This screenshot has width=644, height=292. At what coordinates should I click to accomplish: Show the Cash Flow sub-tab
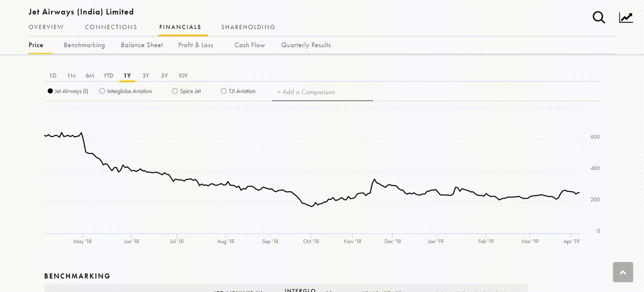[x=250, y=45]
